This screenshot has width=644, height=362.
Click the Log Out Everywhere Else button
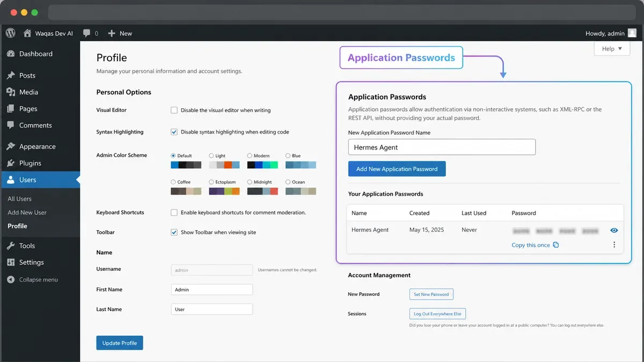tap(437, 314)
